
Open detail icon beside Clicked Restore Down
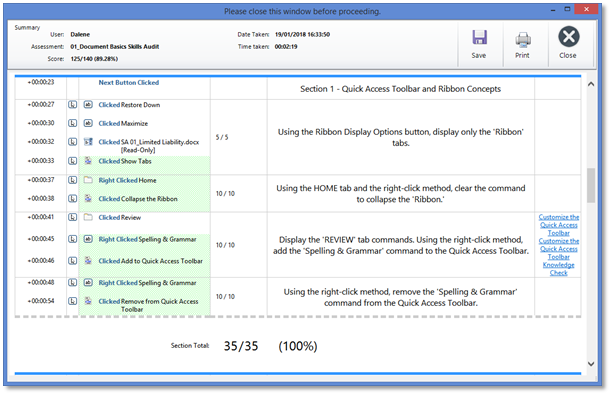(72, 105)
